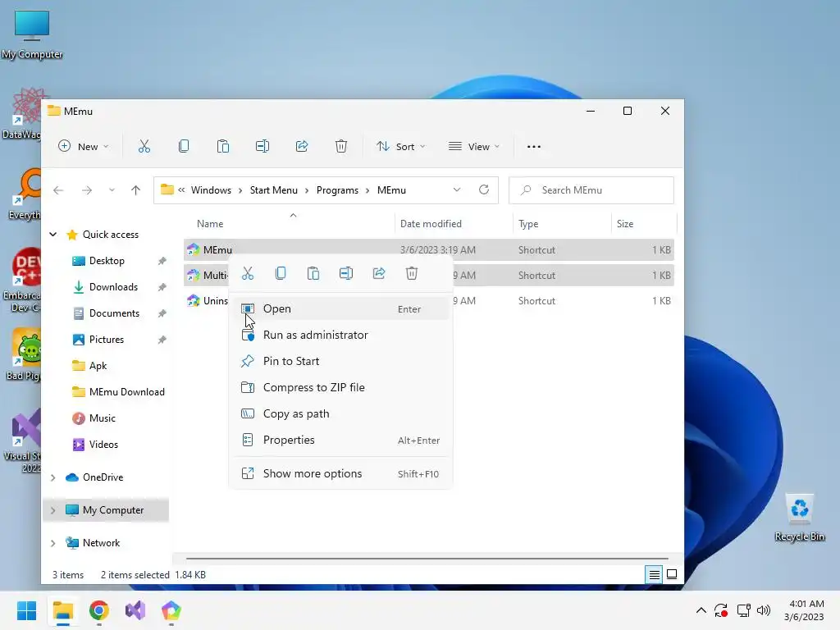Switch to large icons view layout icon
Viewport: 840px width, 630px height.
672,575
